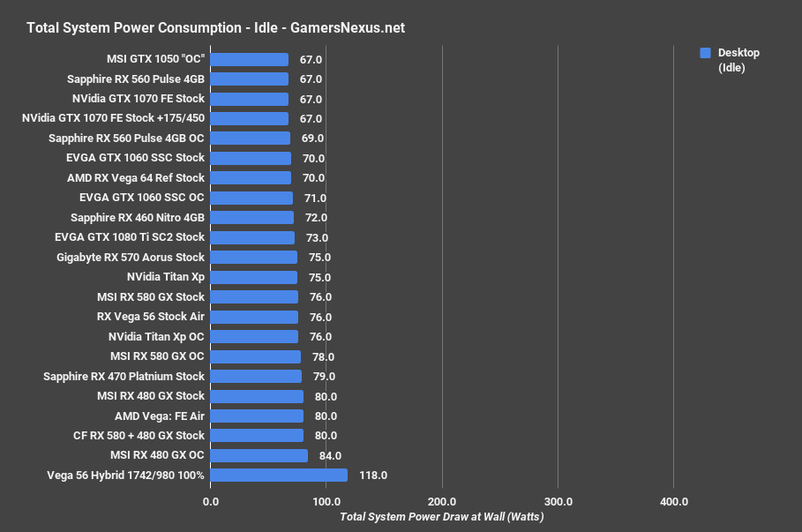Click the x-axis title about power draw

click(x=441, y=517)
